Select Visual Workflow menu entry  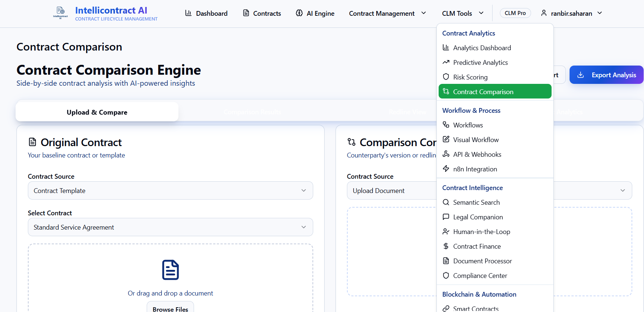click(x=495, y=140)
